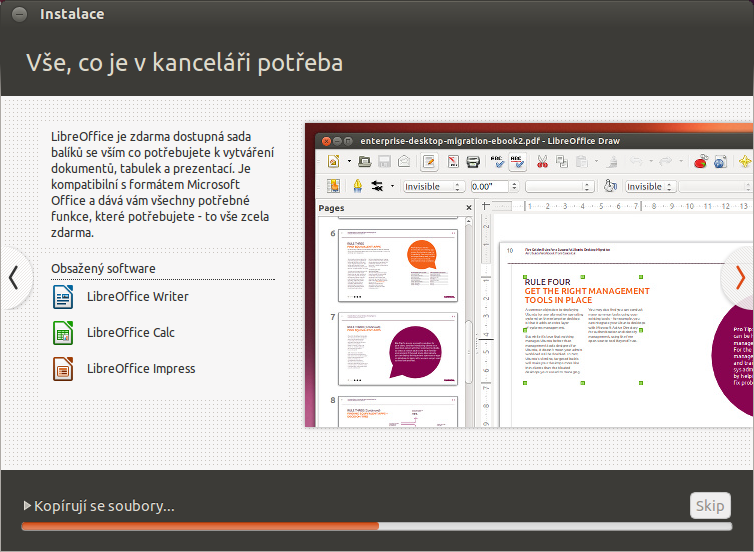Open the empty Line Color dropdown
The height and width of the screenshot is (552, 754).
(x=559, y=187)
